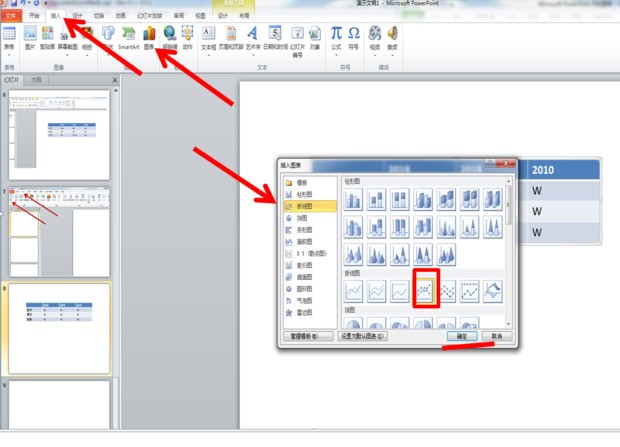Select the highlighted line chart with markers
This screenshot has width=620, height=447.
(x=427, y=290)
